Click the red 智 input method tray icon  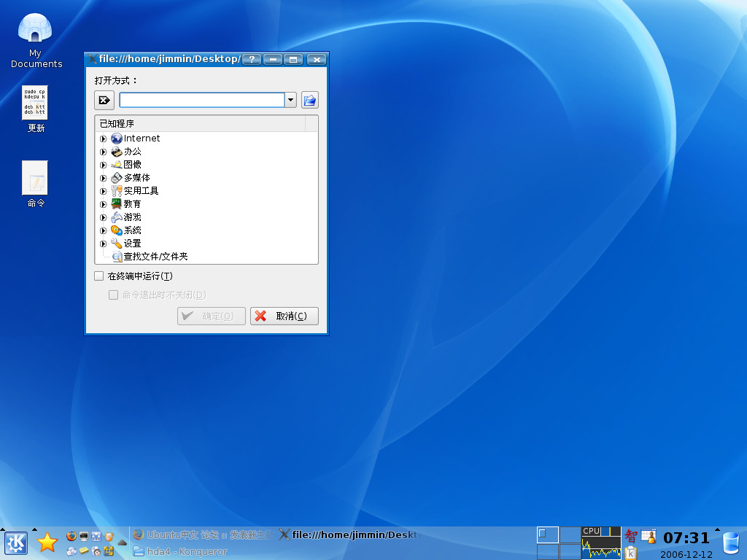tap(631, 537)
